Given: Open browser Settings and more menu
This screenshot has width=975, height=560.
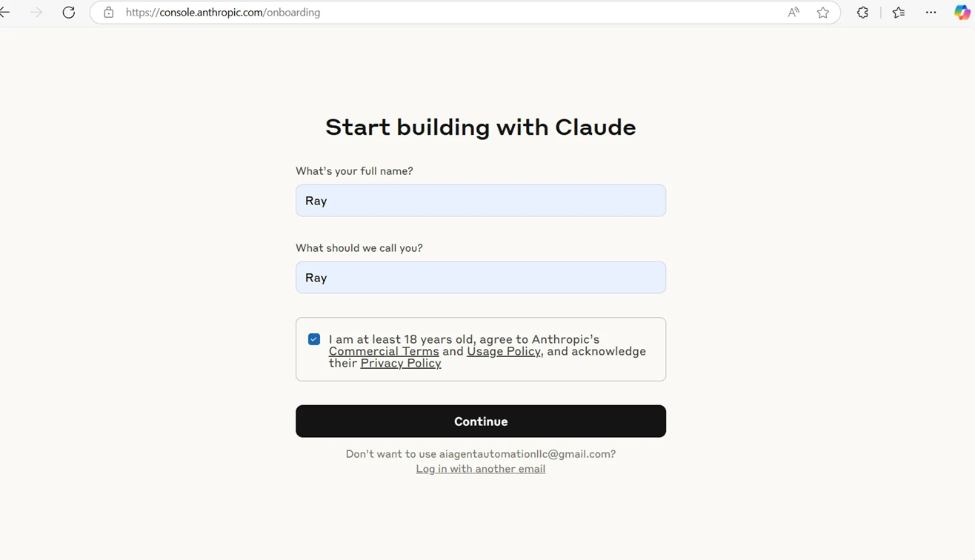Looking at the screenshot, I should click(x=931, y=13).
